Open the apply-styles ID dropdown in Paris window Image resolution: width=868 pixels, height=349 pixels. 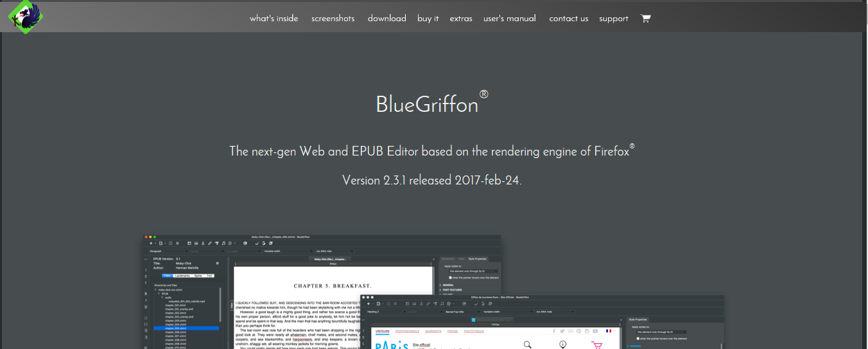[661, 332]
